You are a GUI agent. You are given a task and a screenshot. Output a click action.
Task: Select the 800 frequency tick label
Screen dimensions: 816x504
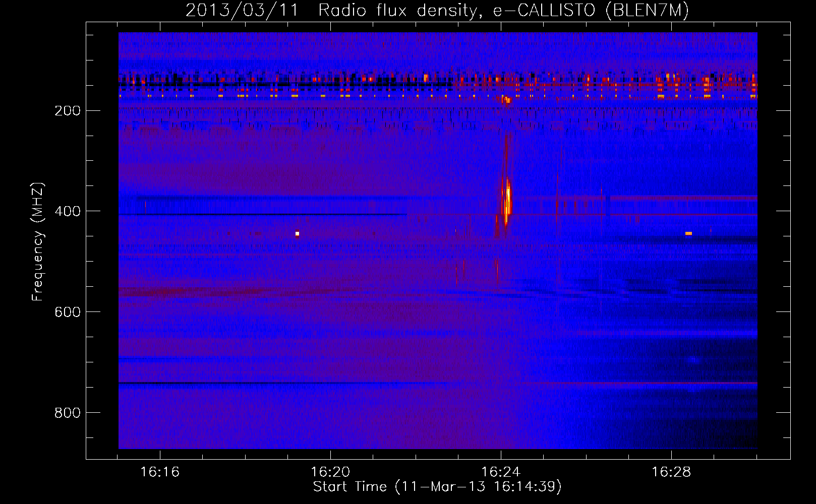pos(68,413)
